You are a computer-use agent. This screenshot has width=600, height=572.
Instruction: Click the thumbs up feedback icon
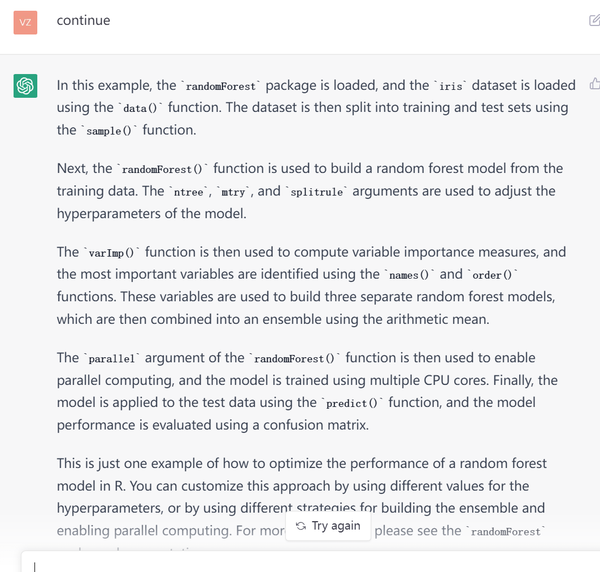pos(594,86)
